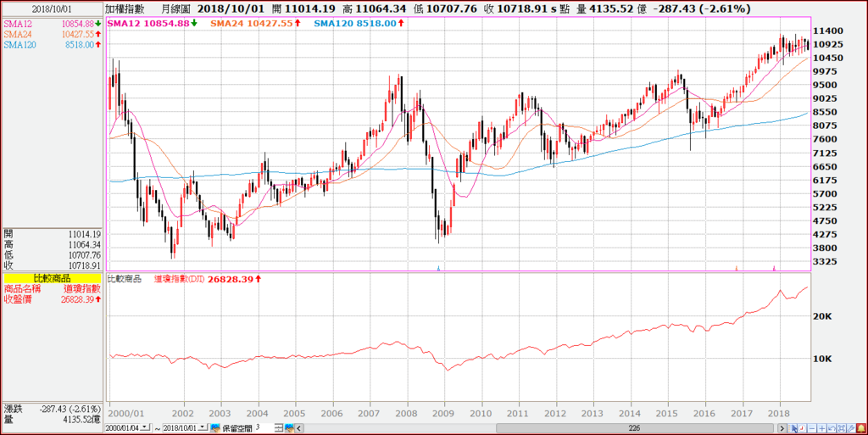The width and height of the screenshot is (868, 435).
Task: Click SMA24 label on chart header
Action: pos(228,23)
